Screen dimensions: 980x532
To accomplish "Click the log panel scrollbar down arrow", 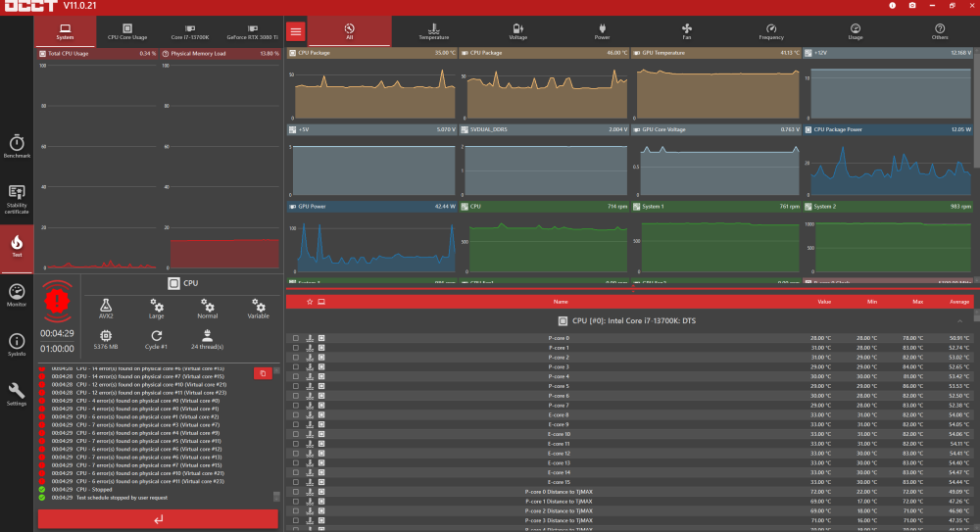I will [276, 497].
